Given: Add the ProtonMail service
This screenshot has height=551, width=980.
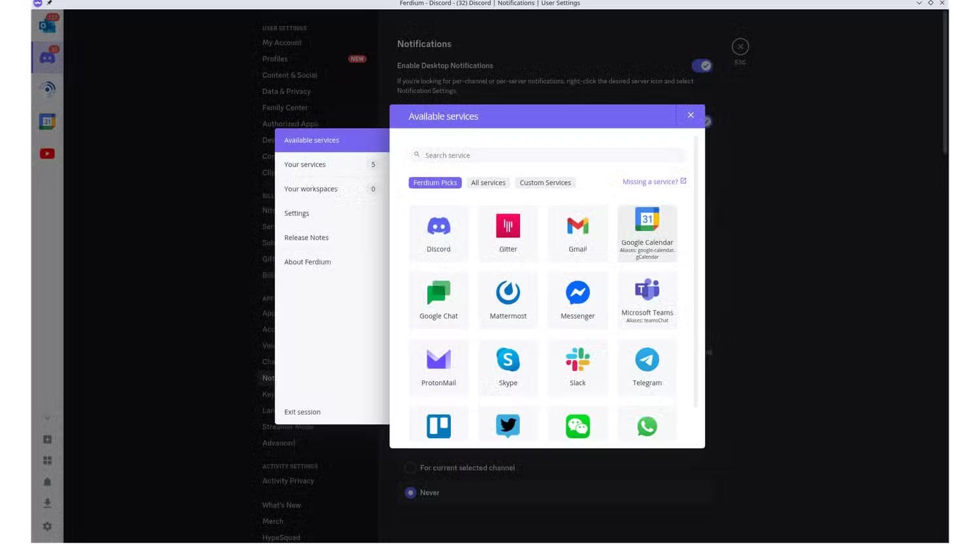Looking at the screenshot, I should [x=438, y=368].
